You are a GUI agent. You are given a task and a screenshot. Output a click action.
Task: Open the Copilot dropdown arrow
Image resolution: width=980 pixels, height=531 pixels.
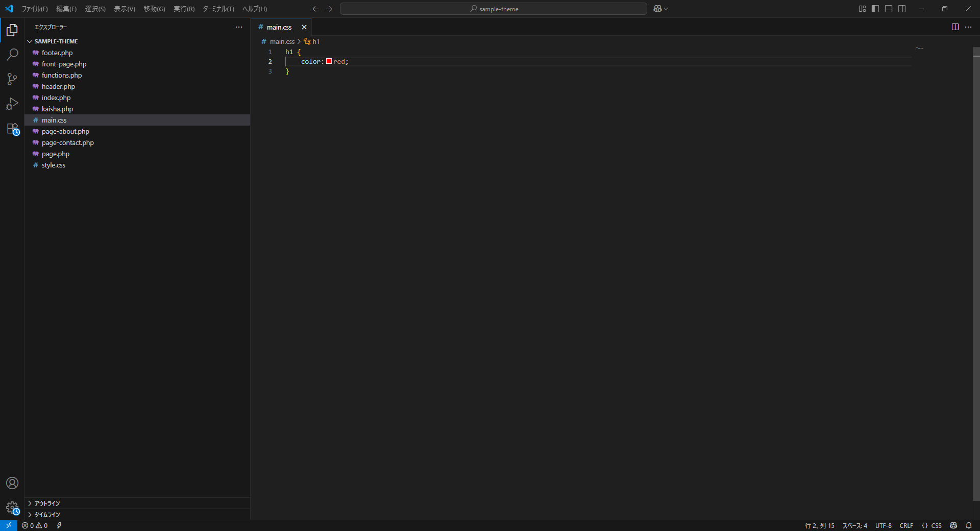click(666, 9)
